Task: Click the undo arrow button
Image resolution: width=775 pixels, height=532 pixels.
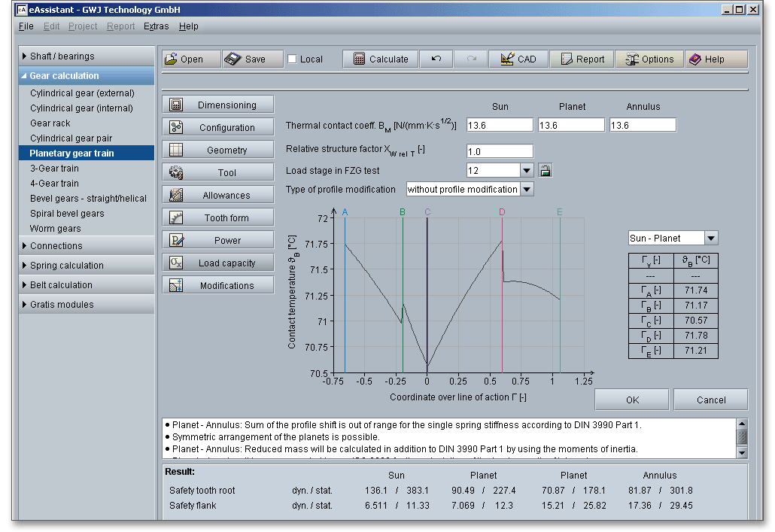Action: pos(436,59)
